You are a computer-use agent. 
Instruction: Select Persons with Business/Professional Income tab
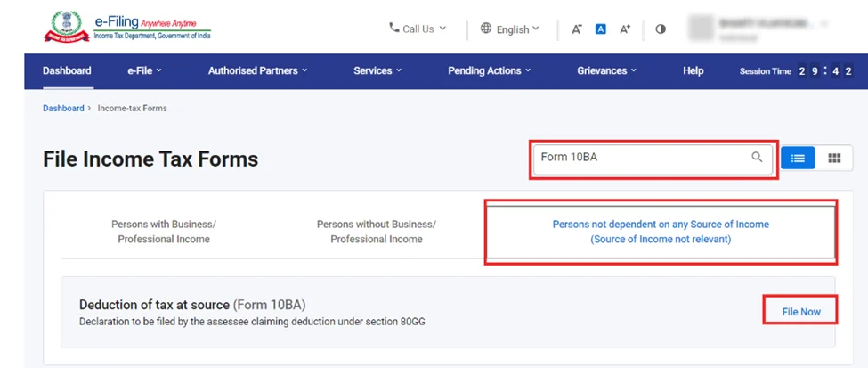coord(164,232)
